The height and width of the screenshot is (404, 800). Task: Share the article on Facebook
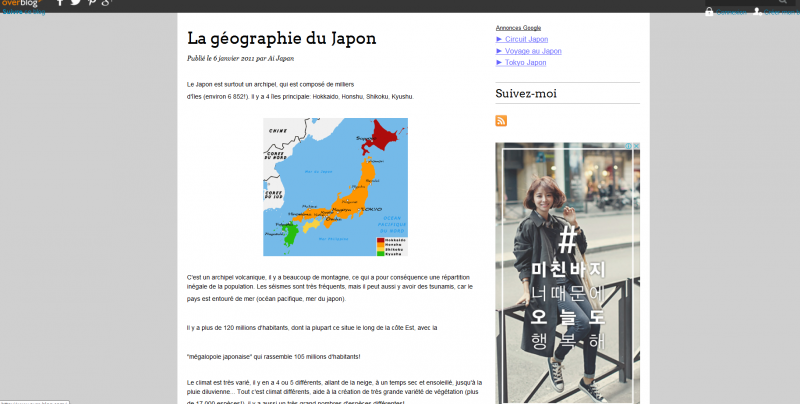pos(59,3)
